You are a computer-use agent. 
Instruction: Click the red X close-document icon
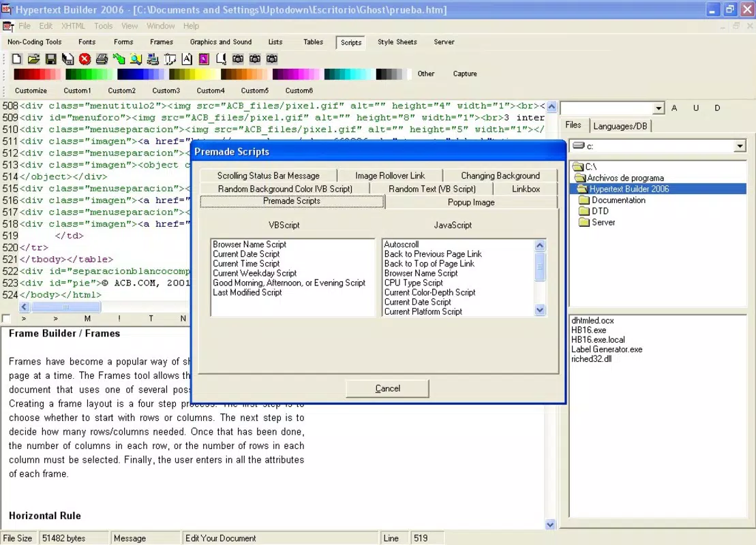click(x=85, y=59)
